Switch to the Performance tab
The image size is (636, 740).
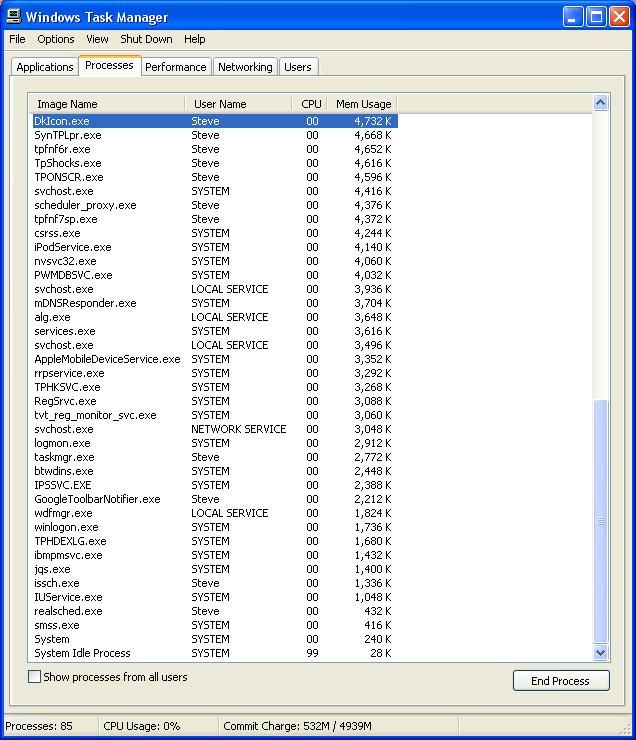(x=176, y=67)
